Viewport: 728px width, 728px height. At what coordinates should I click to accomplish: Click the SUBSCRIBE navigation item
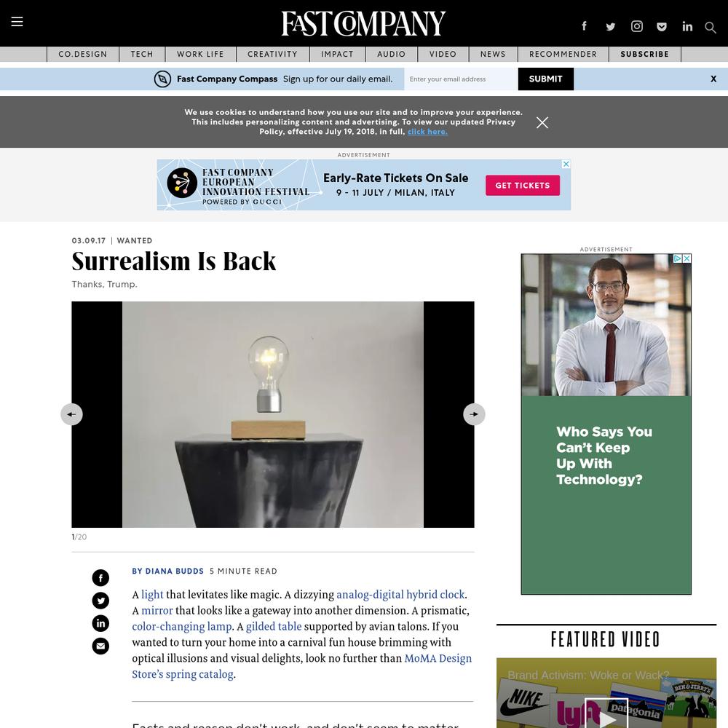point(644,54)
